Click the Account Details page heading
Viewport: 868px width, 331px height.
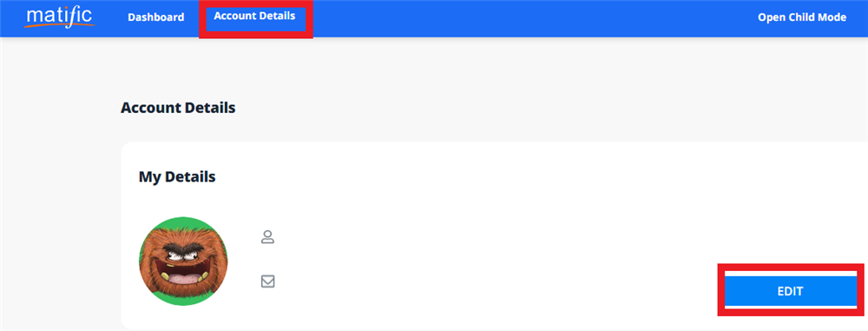[x=178, y=108]
